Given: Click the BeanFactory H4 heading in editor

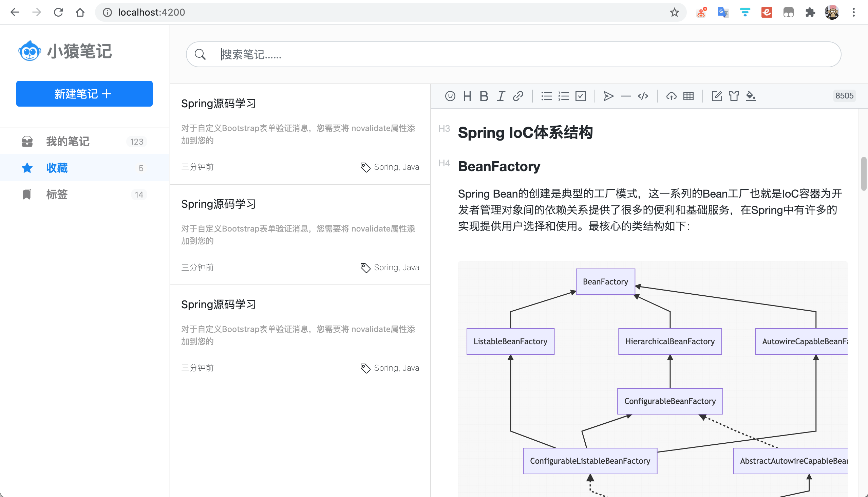Looking at the screenshot, I should 499,166.
